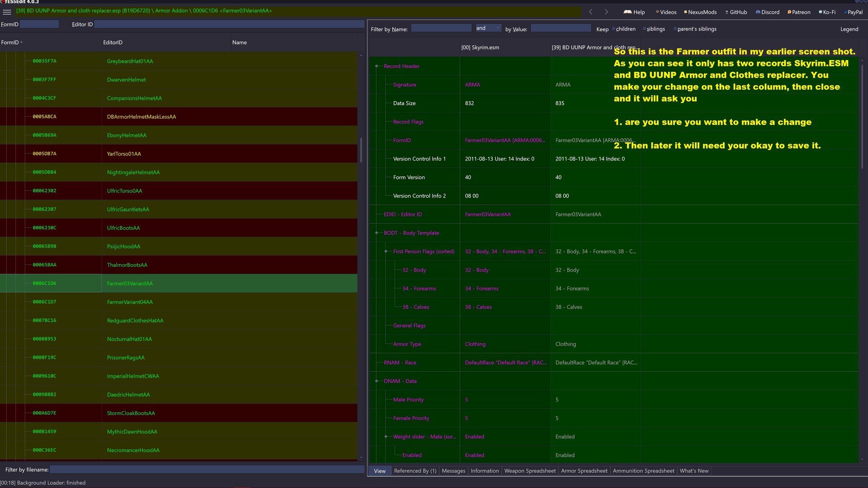Select the FarmerVariant04AA record

[x=179, y=302]
